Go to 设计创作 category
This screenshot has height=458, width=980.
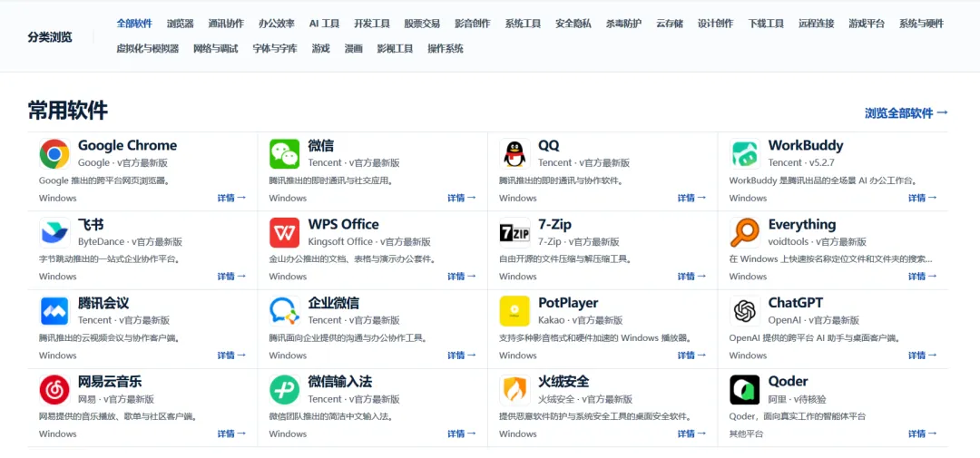pyautogui.click(x=716, y=24)
